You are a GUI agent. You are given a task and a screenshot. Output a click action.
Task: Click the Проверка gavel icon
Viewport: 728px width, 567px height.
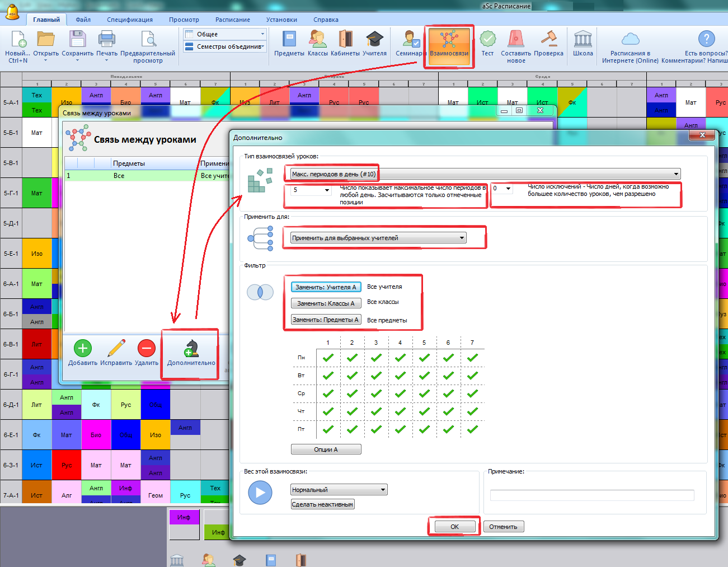click(x=548, y=40)
